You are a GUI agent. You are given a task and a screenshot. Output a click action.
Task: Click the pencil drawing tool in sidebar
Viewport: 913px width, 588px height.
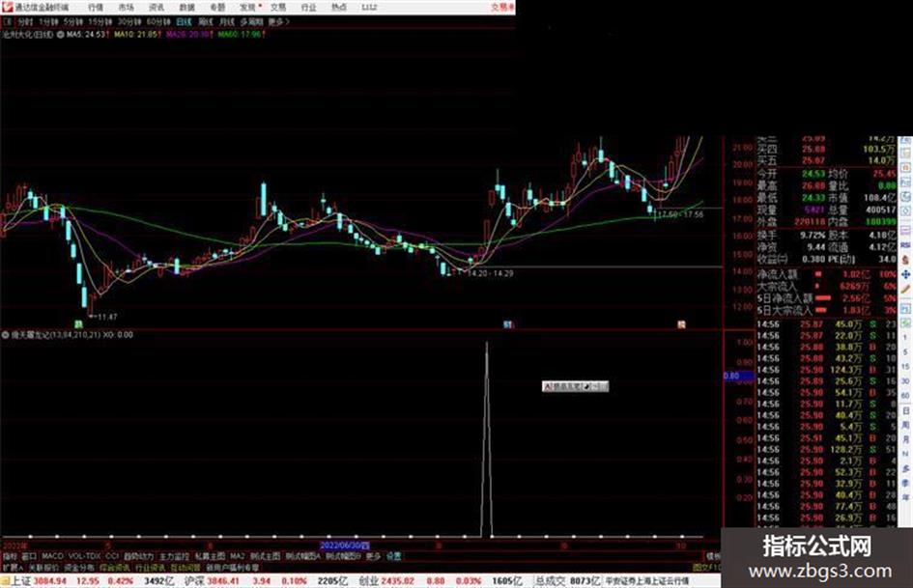pyautogui.click(x=905, y=289)
